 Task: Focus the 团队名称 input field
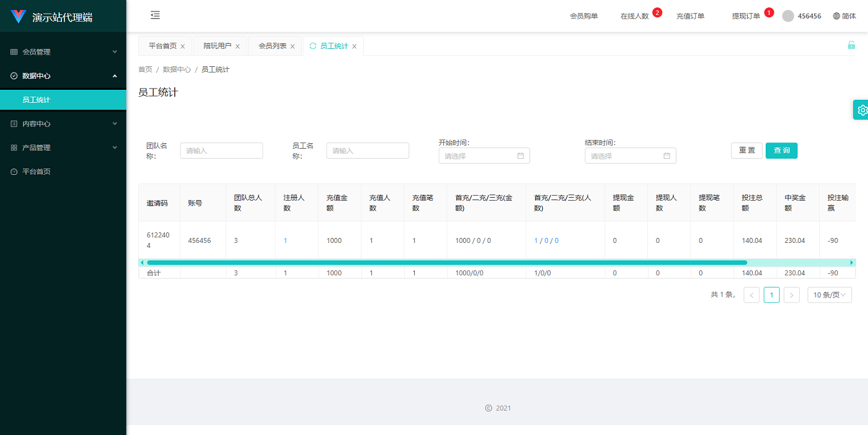[221, 151]
